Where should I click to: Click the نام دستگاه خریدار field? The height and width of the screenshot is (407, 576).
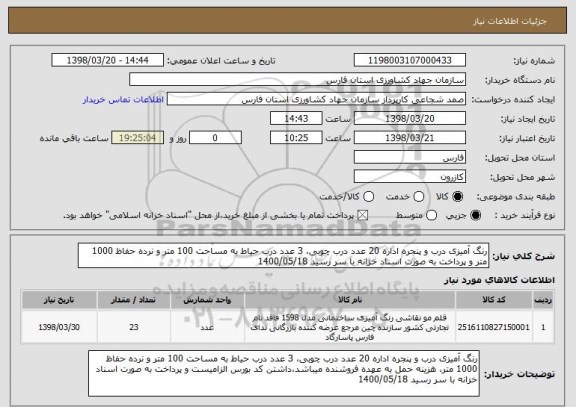tap(298, 80)
